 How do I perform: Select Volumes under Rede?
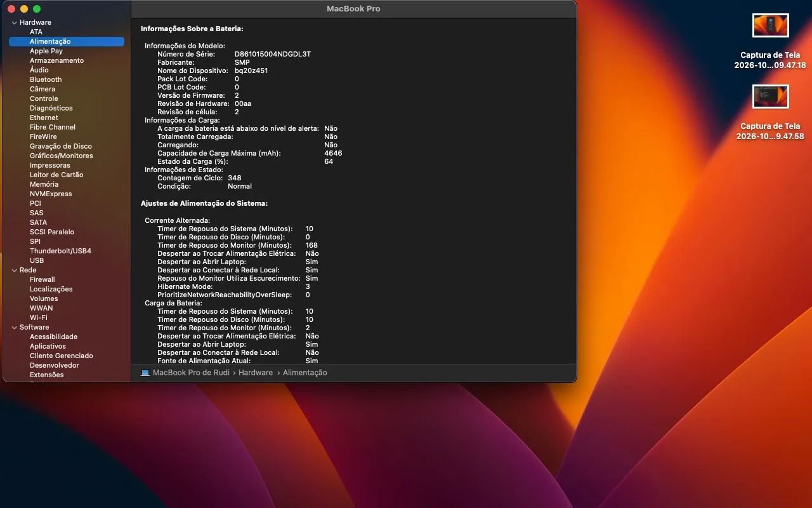44,298
